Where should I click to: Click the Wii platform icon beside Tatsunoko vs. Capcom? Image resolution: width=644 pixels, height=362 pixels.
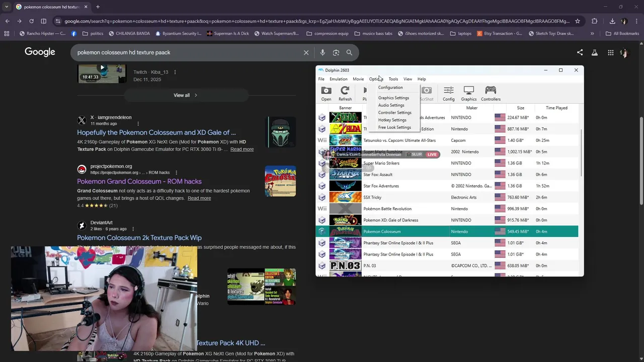(322, 140)
